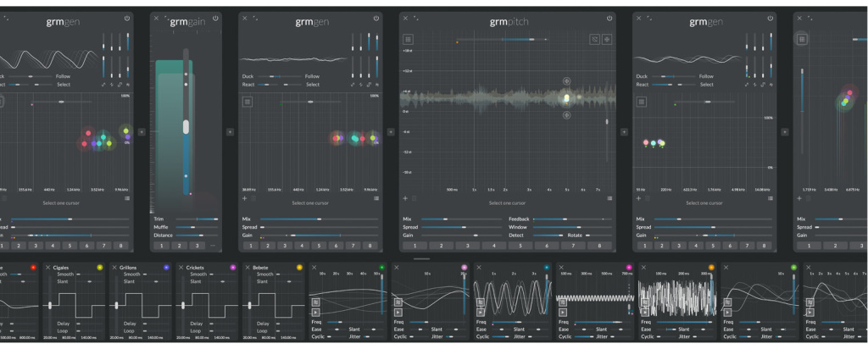Click play icon on pink-dot LFO card
Image resolution: width=868 pixels, height=349 pixels.
[x=398, y=313]
